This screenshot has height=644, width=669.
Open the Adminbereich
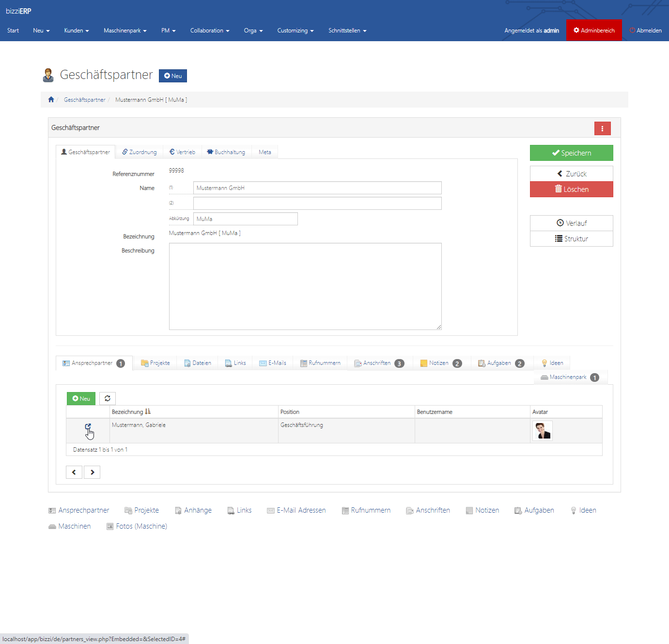coord(594,30)
